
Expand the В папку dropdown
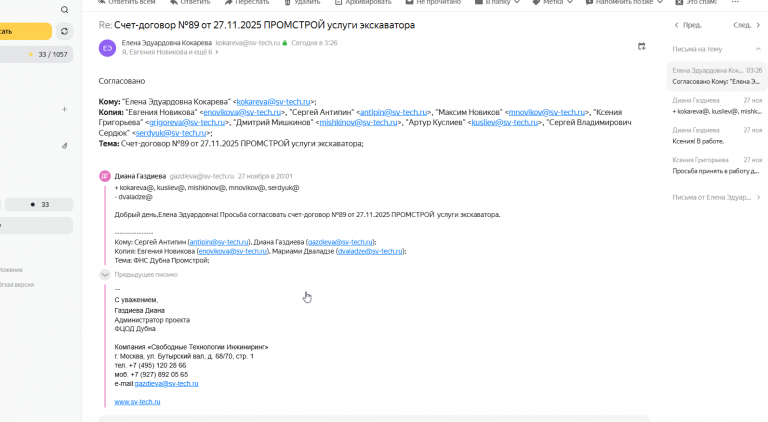[x=497, y=2]
